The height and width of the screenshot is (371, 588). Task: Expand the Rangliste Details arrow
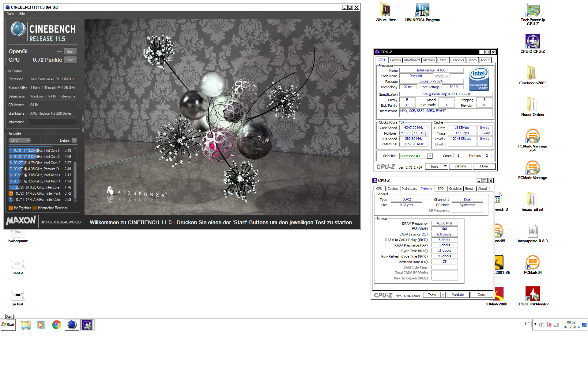click(x=74, y=140)
